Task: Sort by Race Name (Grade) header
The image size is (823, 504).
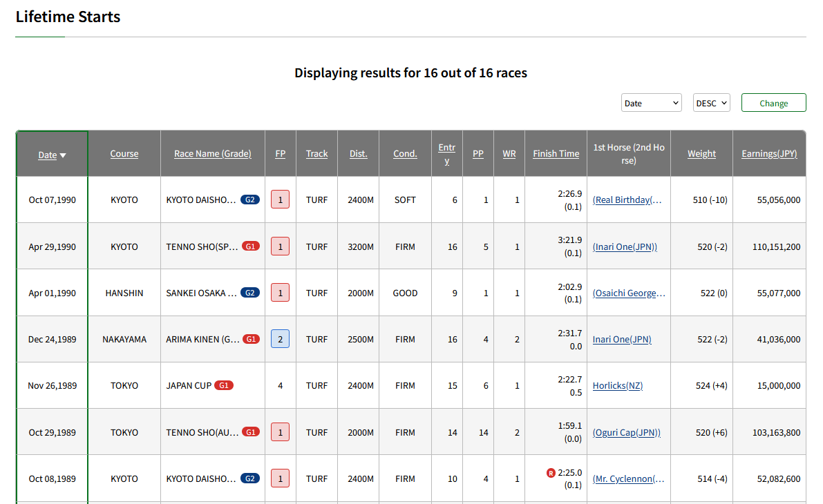Action: tap(213, 154)
